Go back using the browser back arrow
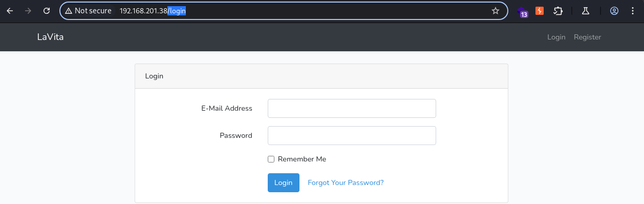 click(x=10, y=11)
